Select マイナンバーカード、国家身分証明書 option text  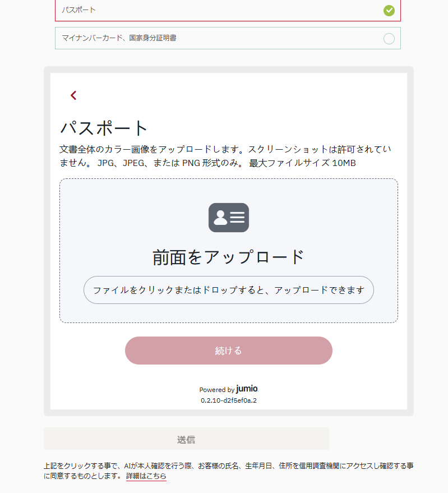(x=123, y=38)
